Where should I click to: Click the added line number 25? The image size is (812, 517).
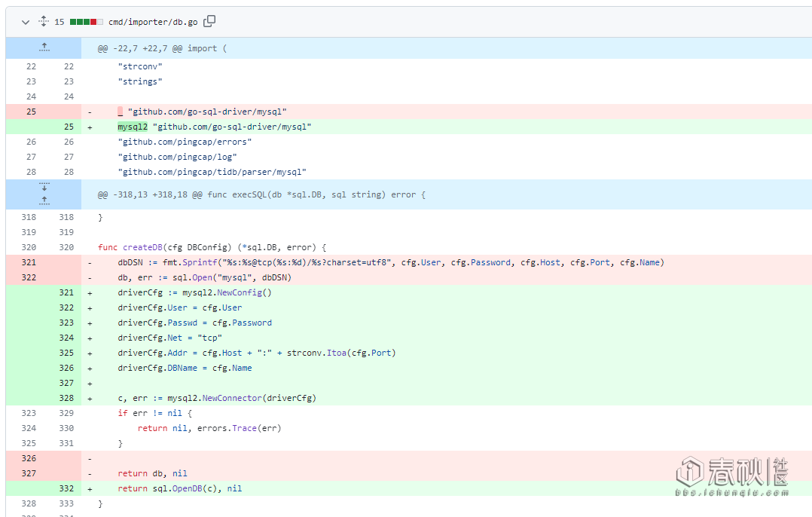(69, 127)
